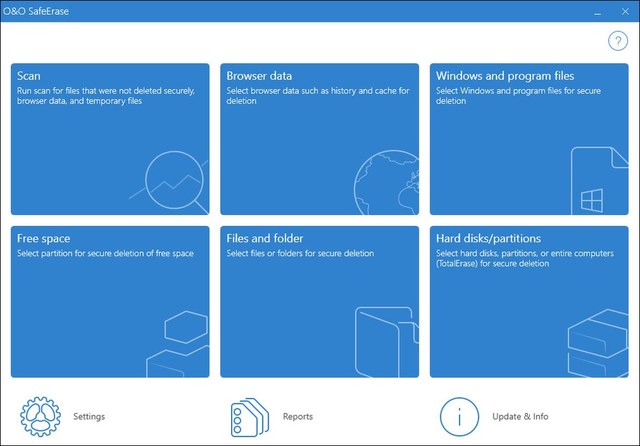Open the Update & Info text label
This screenshot has height=446, width=640.
pyautogui.click(x=520, y=417)
